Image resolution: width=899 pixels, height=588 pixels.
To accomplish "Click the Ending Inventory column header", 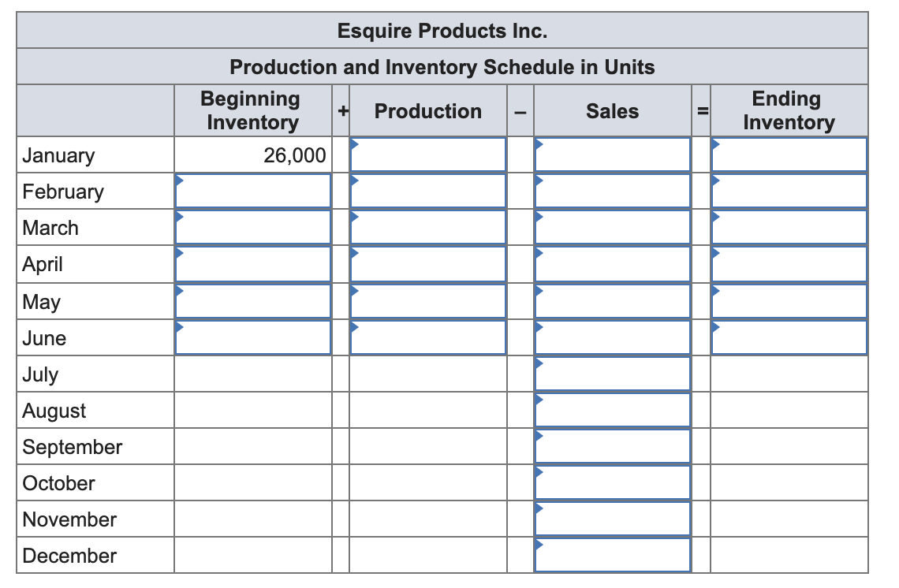I will tap(788, 110).
